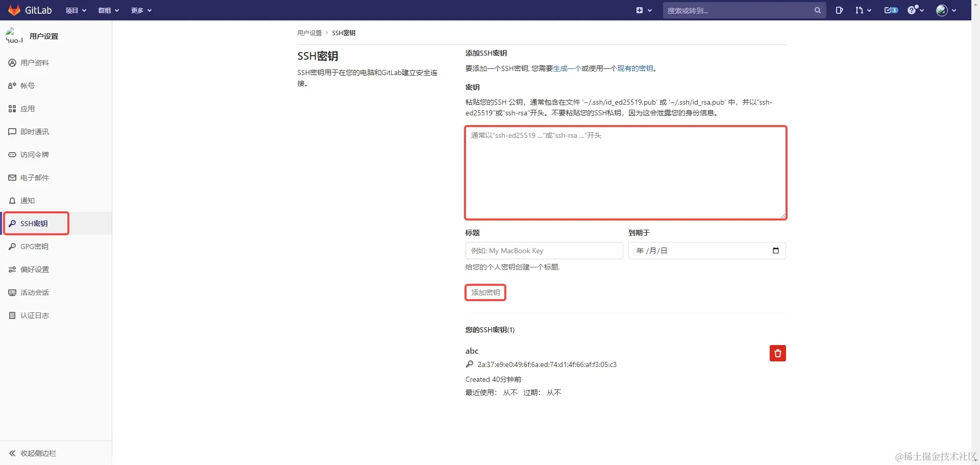Open the help question-mark menu
Viewport: 980px width, 465px height.
click(916, 10)
